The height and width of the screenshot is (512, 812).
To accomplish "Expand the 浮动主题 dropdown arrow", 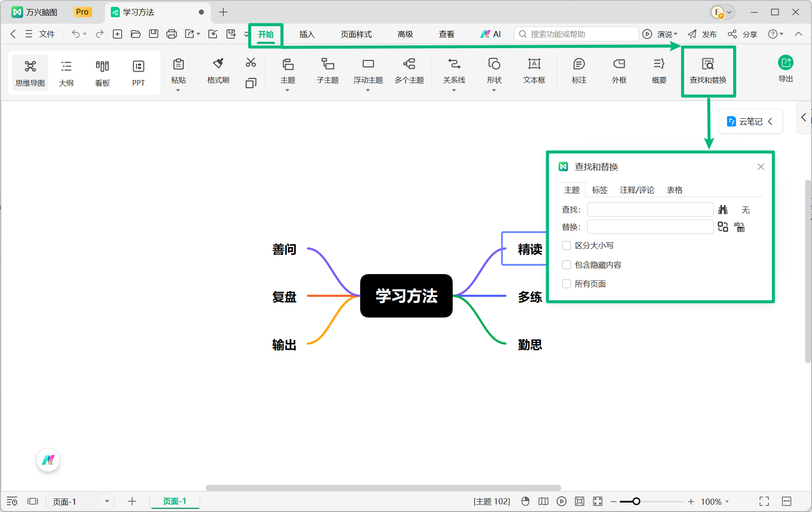I will pos(368,90).
